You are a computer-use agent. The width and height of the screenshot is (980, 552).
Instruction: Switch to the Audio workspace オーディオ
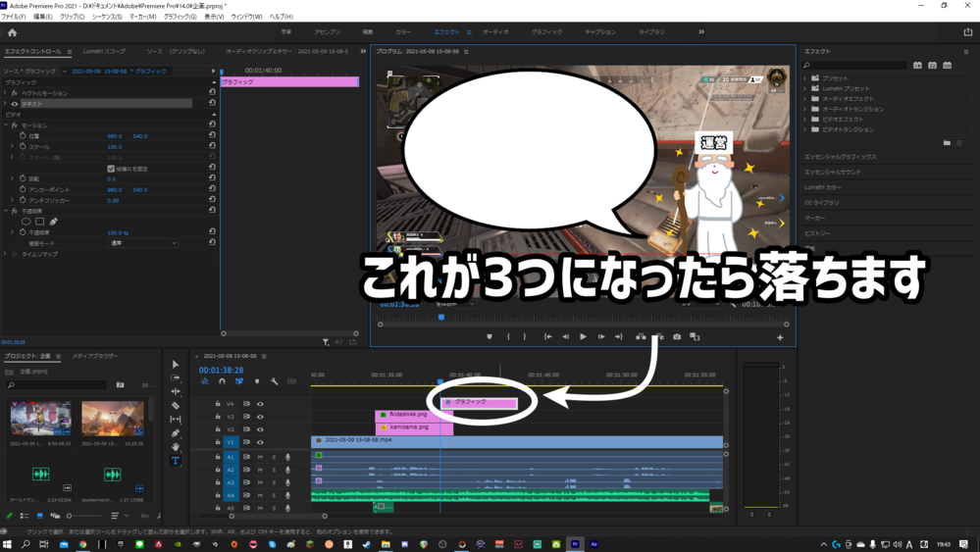tap(495, 31)
